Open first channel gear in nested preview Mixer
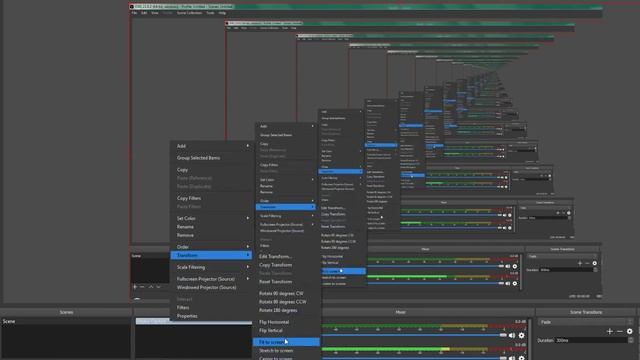This screenshot has height=360, width=640. point(515,266)
